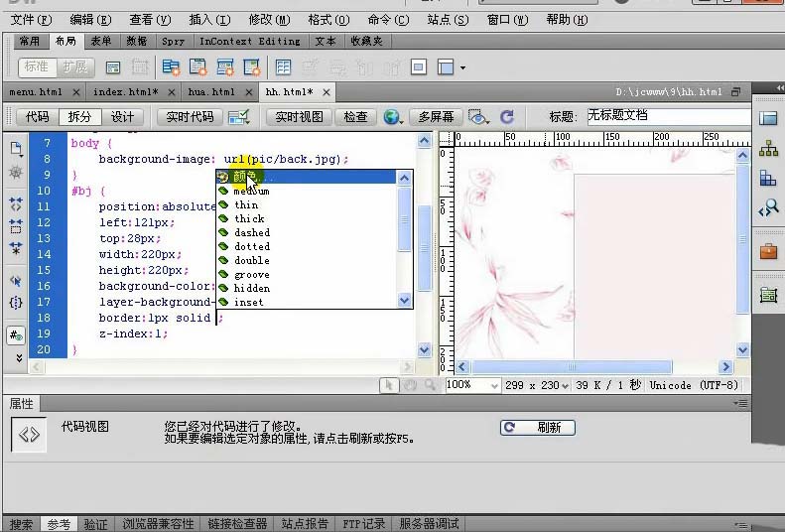Viewport: 785px width, 532px height.
Task: Click the Preview in browser globe icon
Action: 392,117
